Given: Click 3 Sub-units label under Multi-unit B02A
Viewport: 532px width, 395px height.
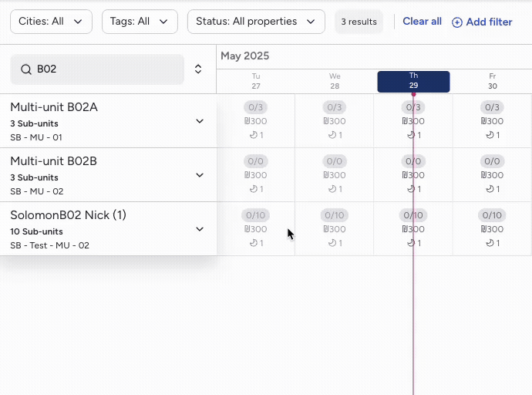Looking at the screenshot, I should coord(34,123).
